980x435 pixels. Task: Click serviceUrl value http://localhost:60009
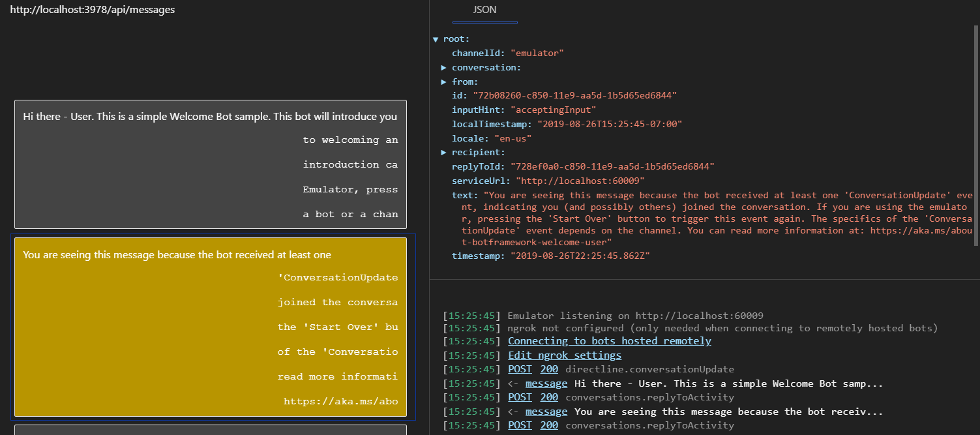point(580,181)
